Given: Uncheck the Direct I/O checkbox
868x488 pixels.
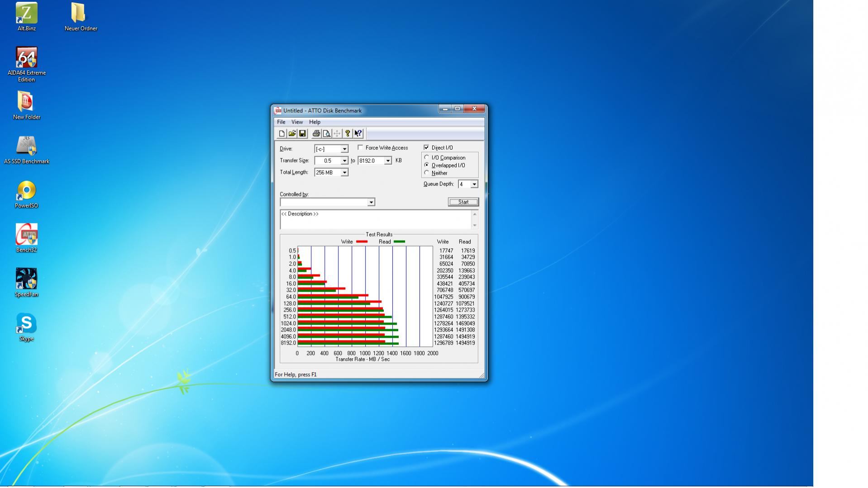Looking at the screenshot, I should [x=426, y=147].
